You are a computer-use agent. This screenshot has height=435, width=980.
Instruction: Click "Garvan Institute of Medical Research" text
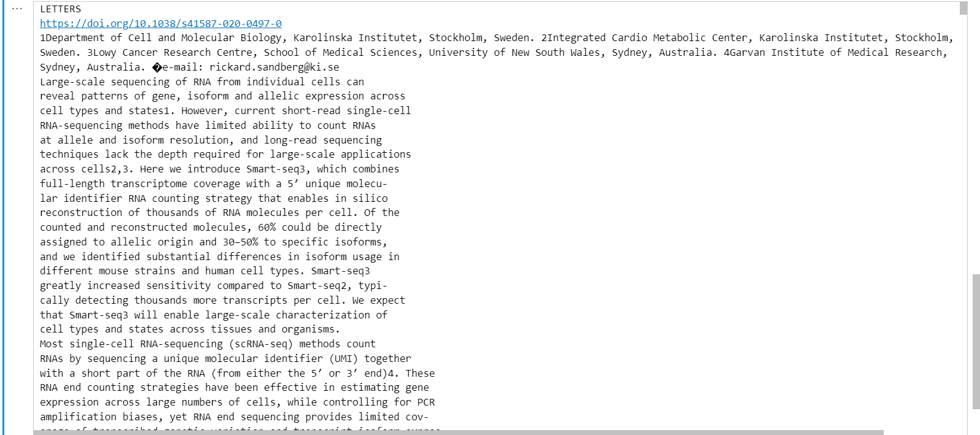point(836,53)
